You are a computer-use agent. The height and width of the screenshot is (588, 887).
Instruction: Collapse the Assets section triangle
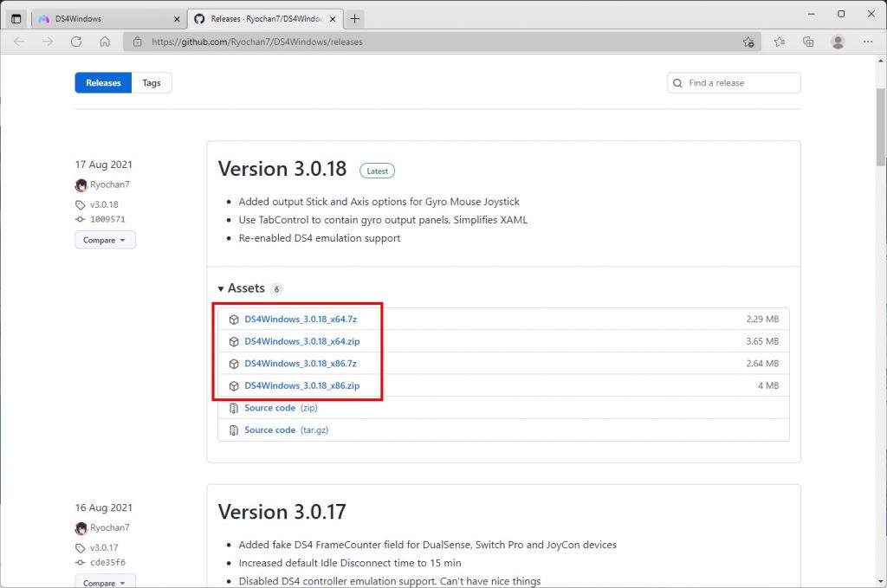click(x=221, y=289)
